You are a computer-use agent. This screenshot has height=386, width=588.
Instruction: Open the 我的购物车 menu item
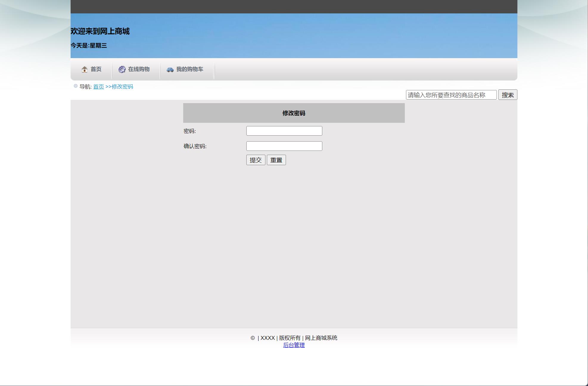[x=189, y=69]
